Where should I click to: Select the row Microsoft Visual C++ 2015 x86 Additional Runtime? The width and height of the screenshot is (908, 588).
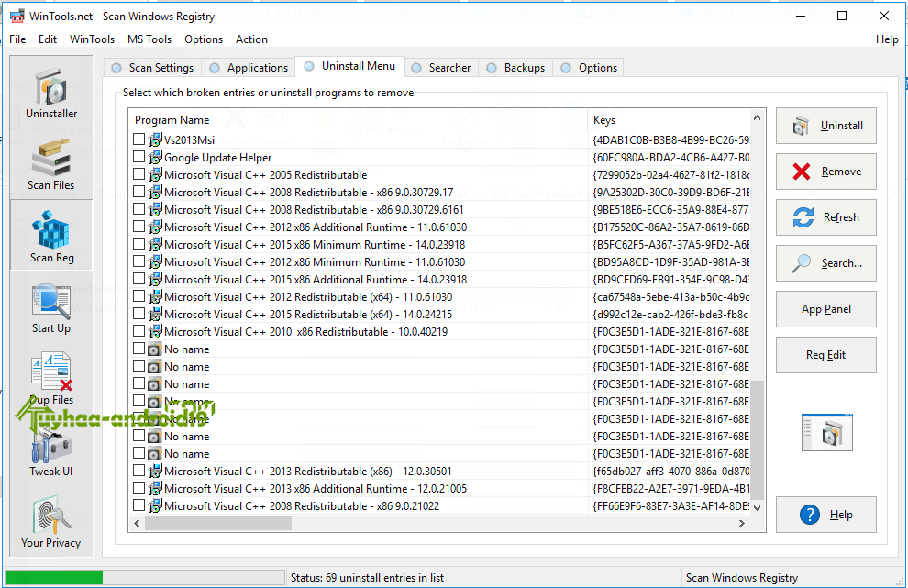tap(439, 279)
